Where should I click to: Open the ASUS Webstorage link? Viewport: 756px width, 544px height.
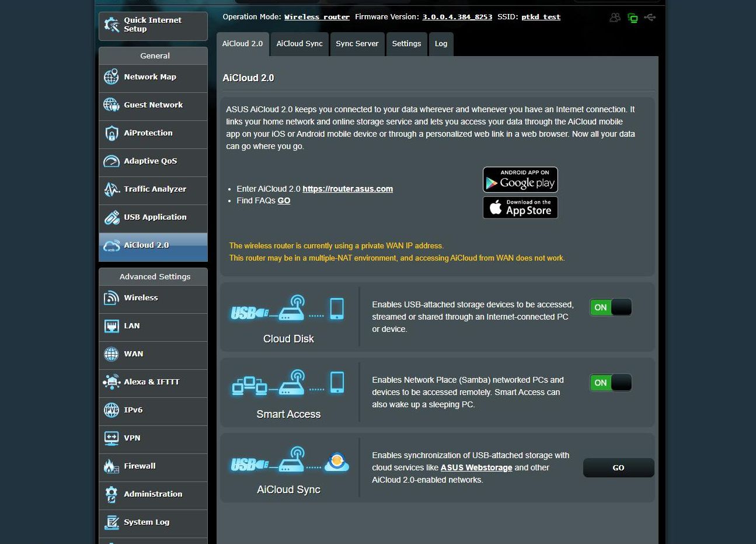pos(476,467)
